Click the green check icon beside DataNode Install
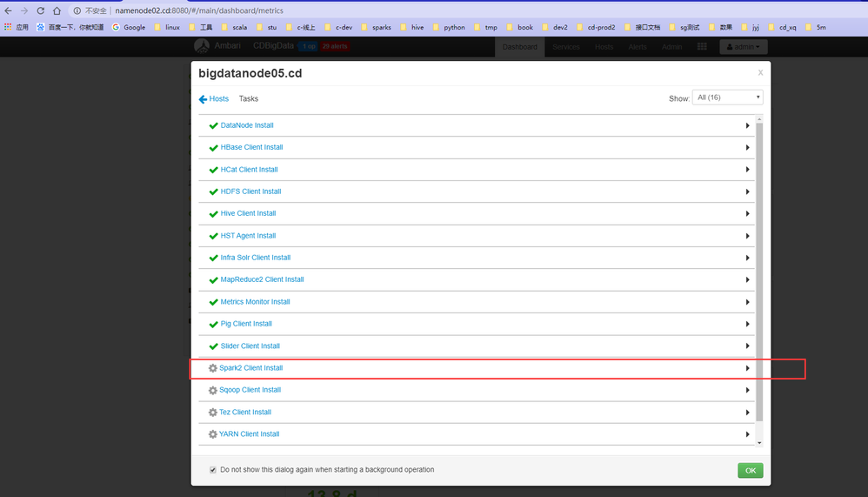868x497 pixels. [213, 126]
